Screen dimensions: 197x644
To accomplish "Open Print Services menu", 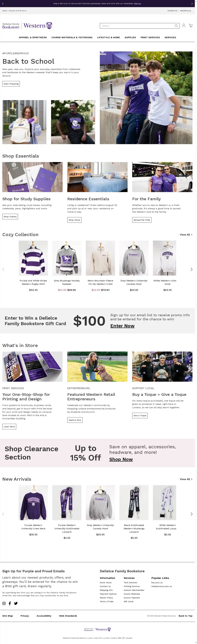I will pos(150,37).
